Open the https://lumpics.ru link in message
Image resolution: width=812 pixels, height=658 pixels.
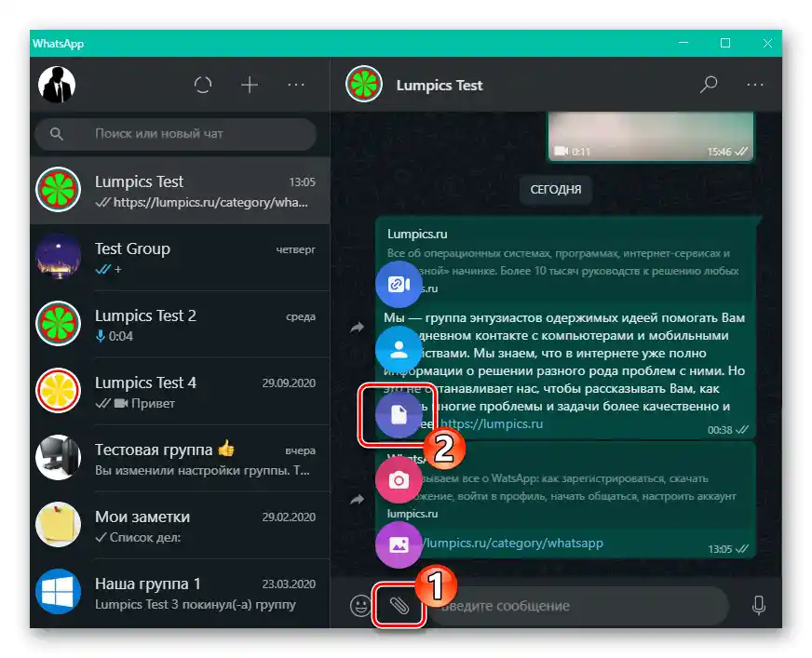point(492,424)
